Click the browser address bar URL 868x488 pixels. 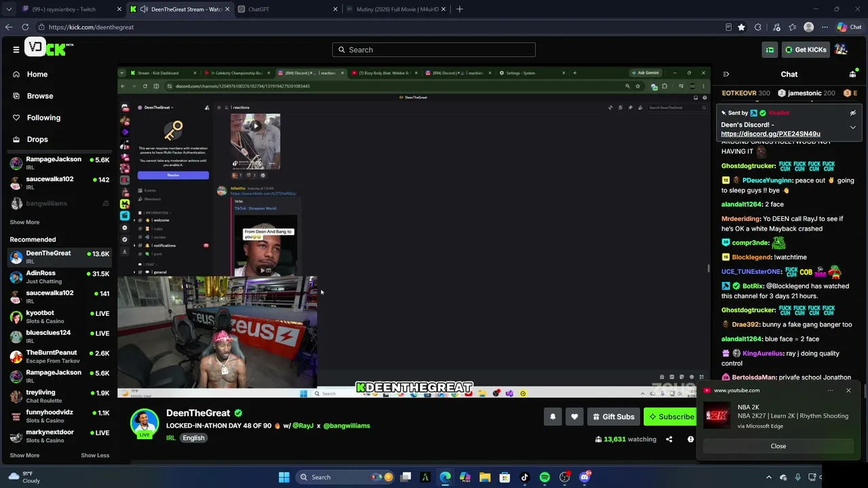[x=91, y=27]
